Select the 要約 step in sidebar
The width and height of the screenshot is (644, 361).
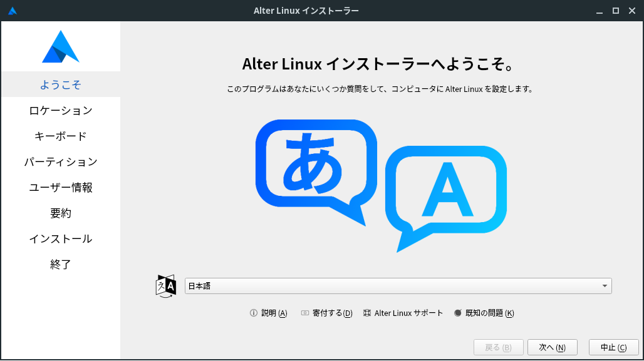[61, 213]
